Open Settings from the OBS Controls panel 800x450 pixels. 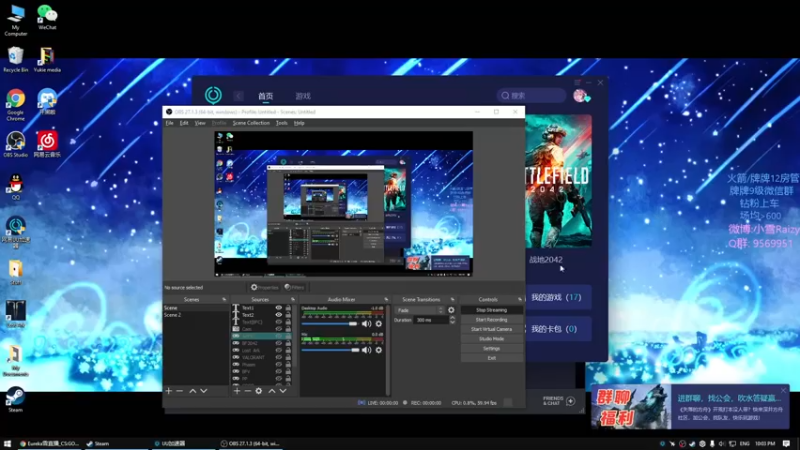point(492,348)
